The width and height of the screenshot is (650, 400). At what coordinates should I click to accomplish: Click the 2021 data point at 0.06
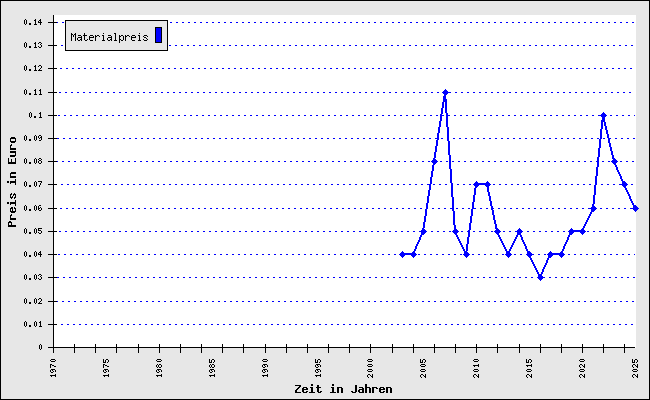tap(593, 208)
